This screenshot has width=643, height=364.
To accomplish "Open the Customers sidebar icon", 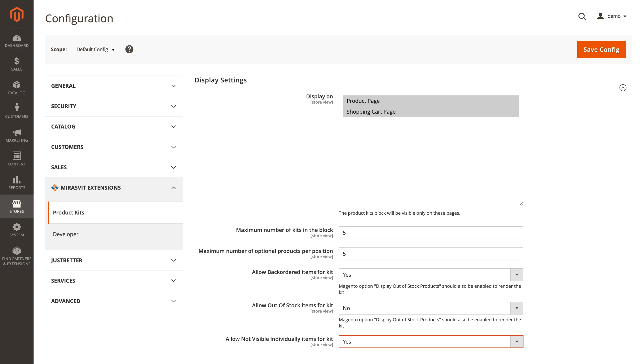I will click(17, 111).
